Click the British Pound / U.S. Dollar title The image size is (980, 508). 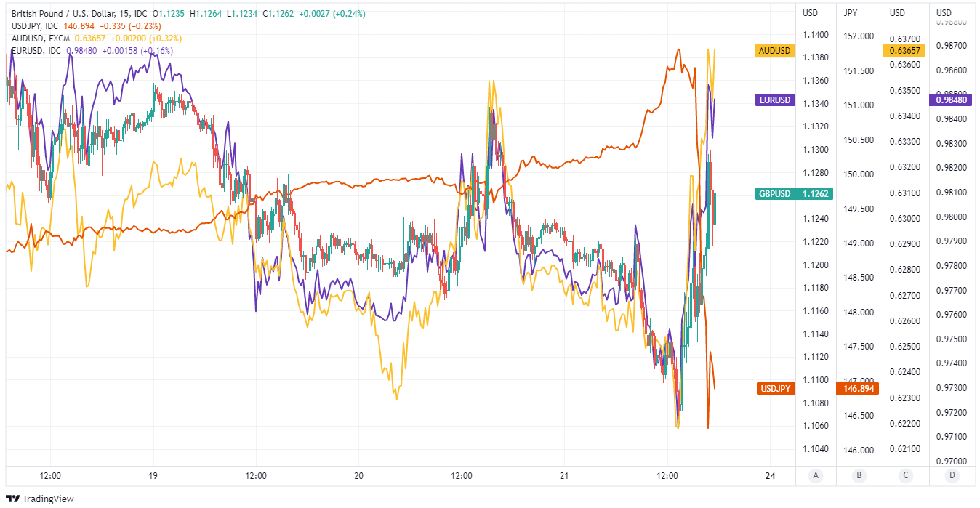[68, 14]
